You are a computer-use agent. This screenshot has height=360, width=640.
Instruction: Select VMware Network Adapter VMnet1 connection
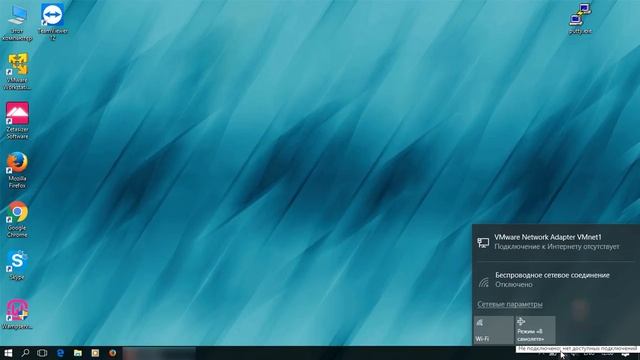coord(556,242)
